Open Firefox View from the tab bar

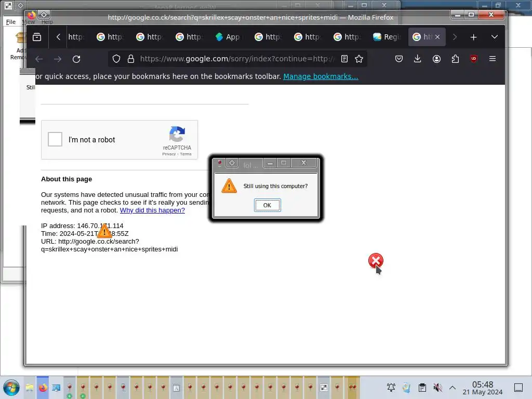pos(37,37)
